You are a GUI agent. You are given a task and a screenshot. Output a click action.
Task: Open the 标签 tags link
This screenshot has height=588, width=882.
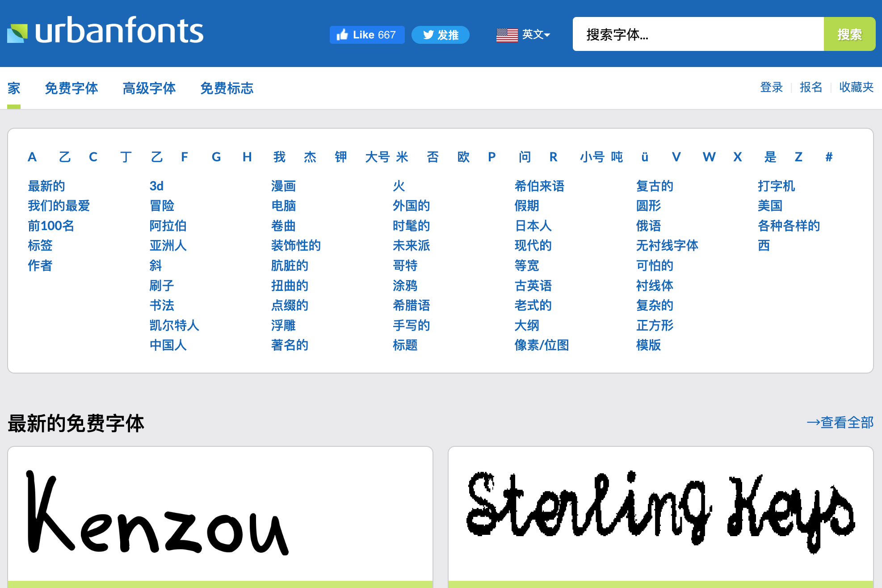pos(40,245)
